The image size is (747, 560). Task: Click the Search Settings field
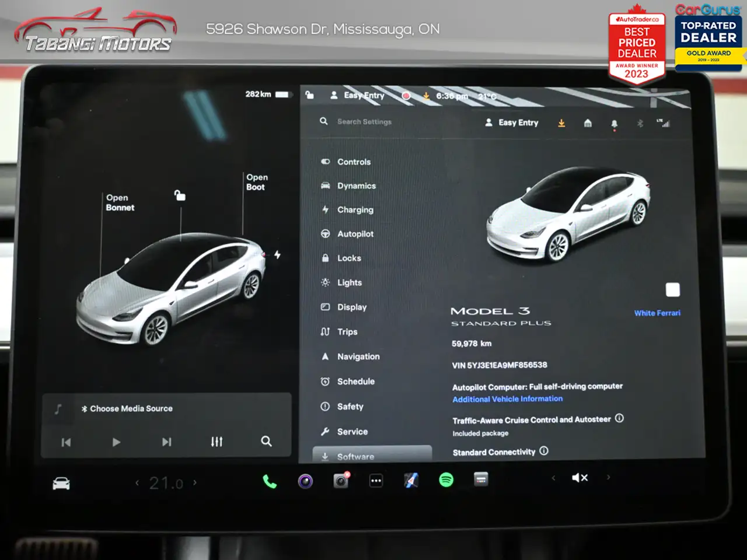tap(364, 122)
